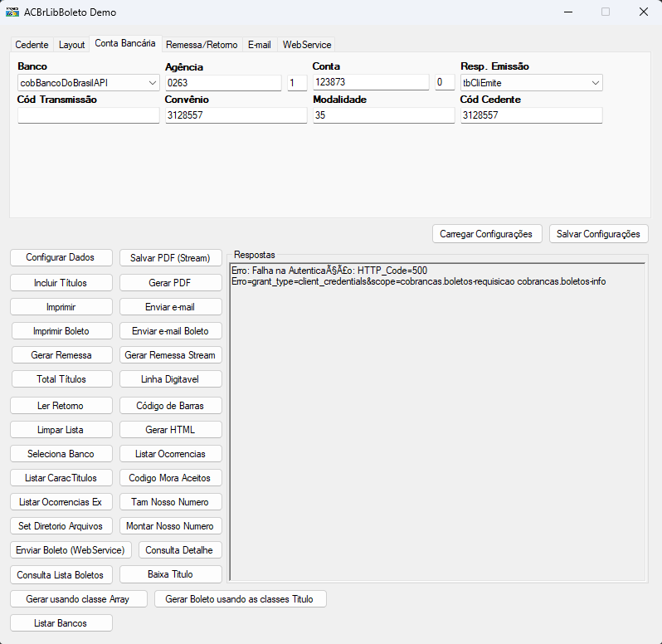662x644 pixels.
Task: Click the Cód Cedente field
Action: coord(531,115)
